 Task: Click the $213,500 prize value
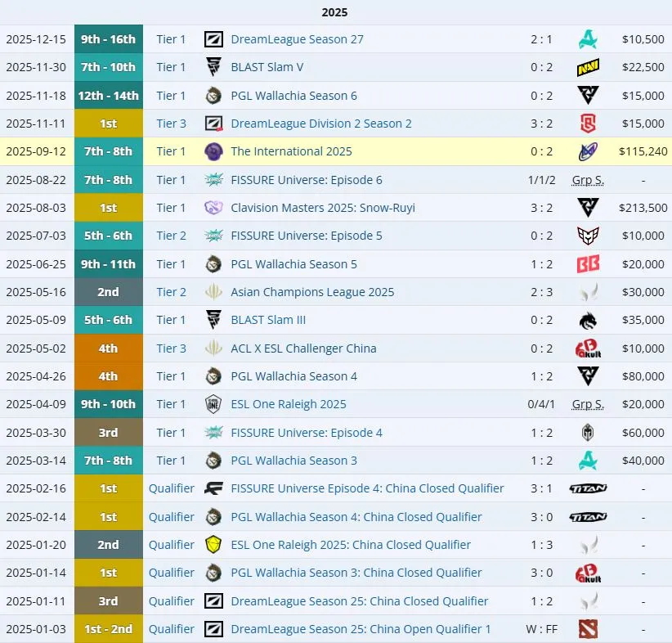[643, 208]
